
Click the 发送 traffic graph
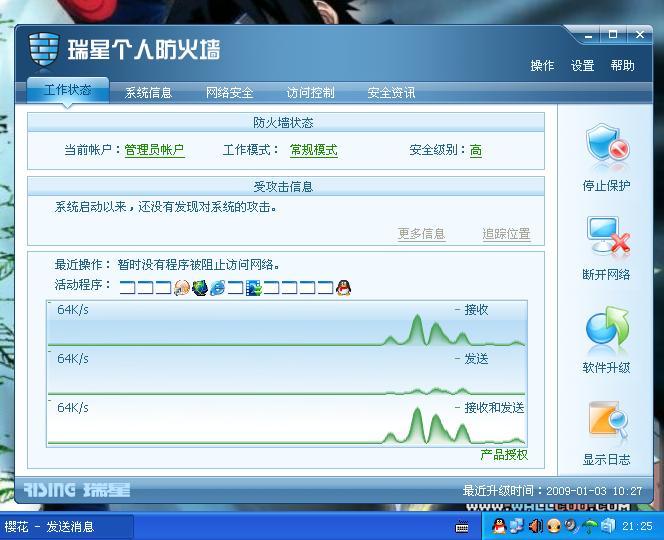point(287,373)
